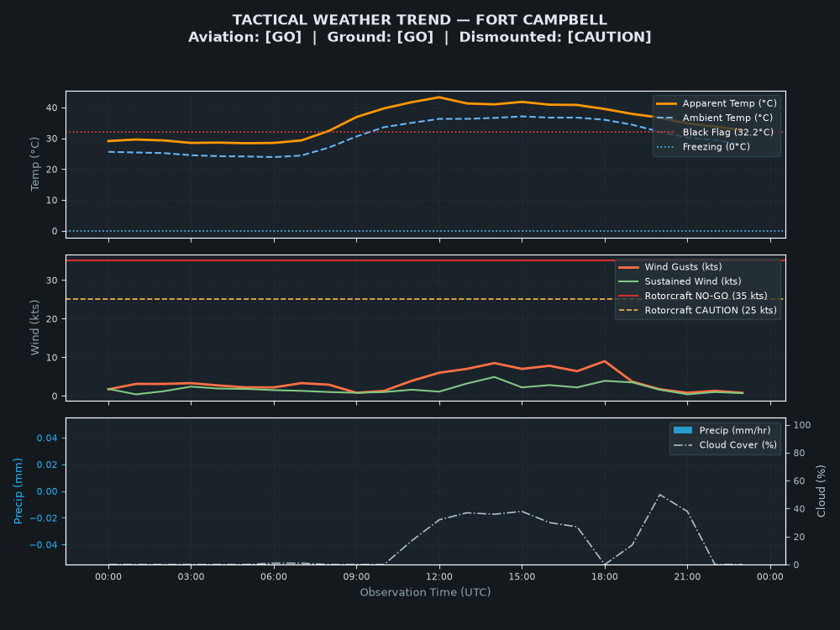Click the 21:00 time tick label
The width and height of the screenshot is (840, 630).
687,576
